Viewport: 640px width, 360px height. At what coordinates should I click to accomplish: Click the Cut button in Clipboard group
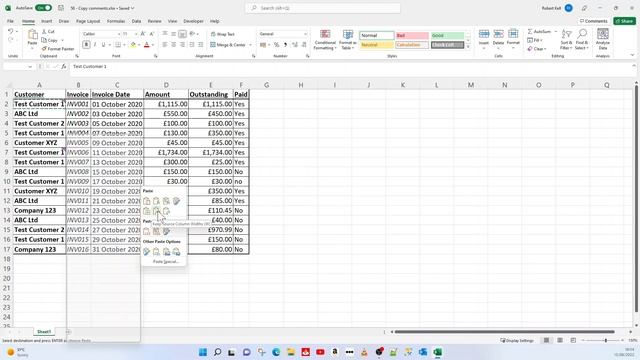coord(48,31)
